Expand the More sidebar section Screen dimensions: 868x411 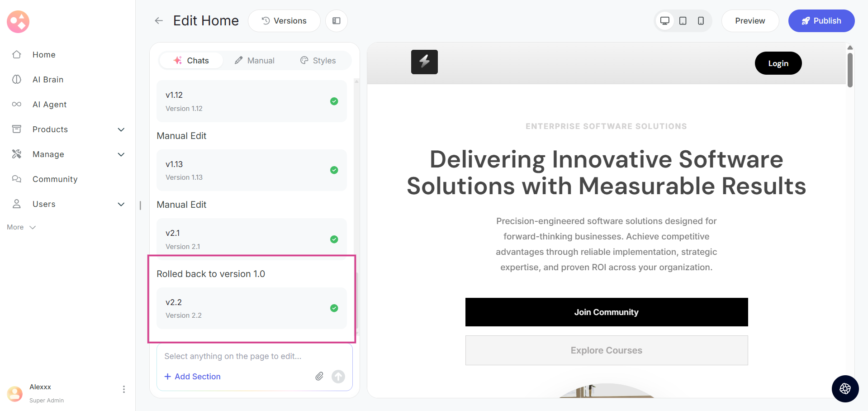tap(21, 227)
